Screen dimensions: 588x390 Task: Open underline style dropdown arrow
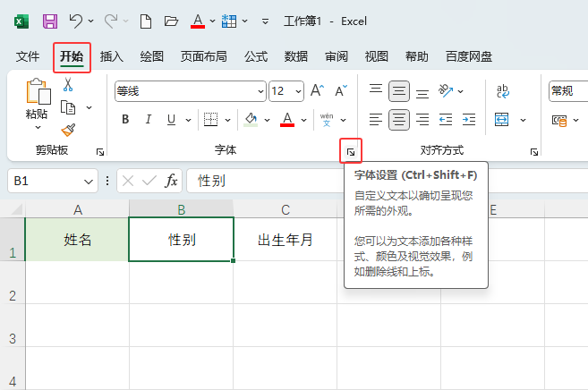point(188,120)
